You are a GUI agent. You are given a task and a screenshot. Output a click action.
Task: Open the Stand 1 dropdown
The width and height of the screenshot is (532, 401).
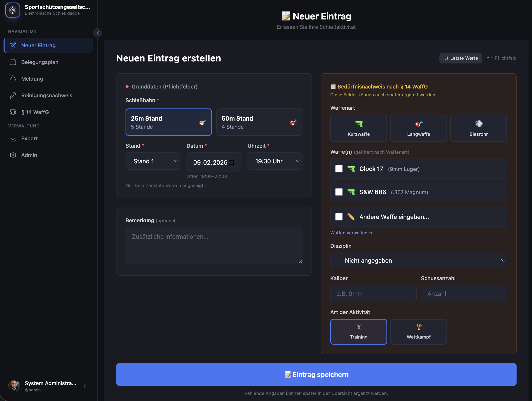153,161
